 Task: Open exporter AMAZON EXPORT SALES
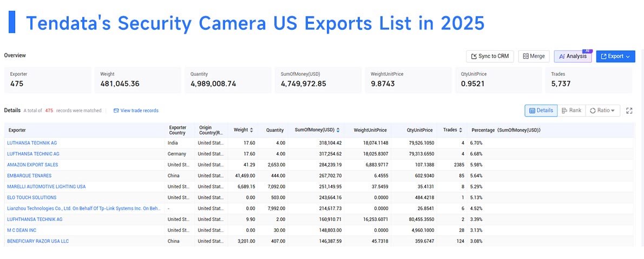[x=32, y=165]
